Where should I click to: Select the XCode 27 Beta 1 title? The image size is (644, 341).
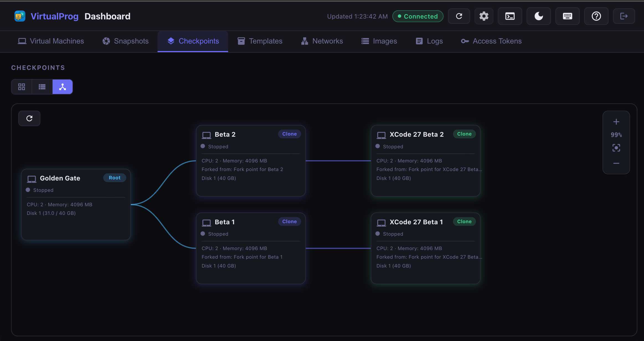click(x=416, y=222)
